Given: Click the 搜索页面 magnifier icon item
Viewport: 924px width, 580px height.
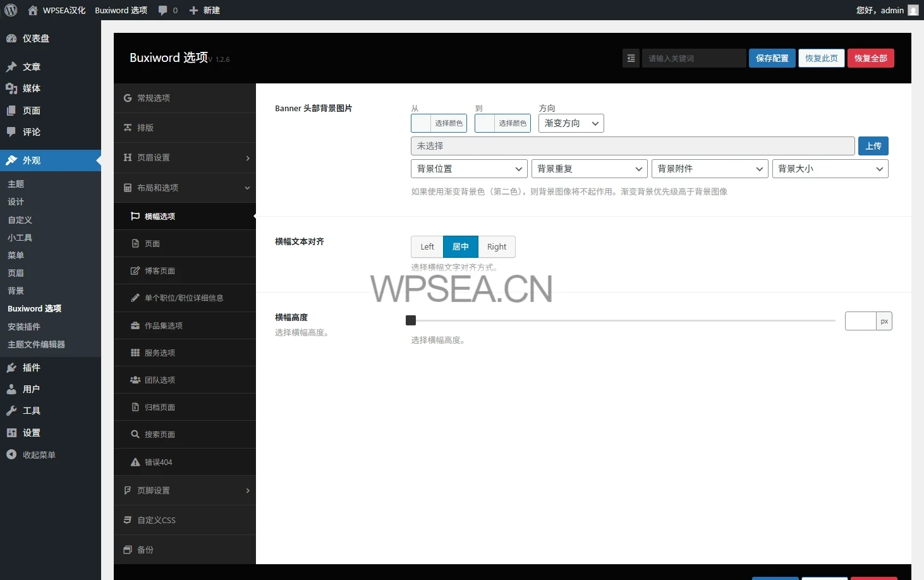Looking at the screenshot, I should click(x=135, y=435).
